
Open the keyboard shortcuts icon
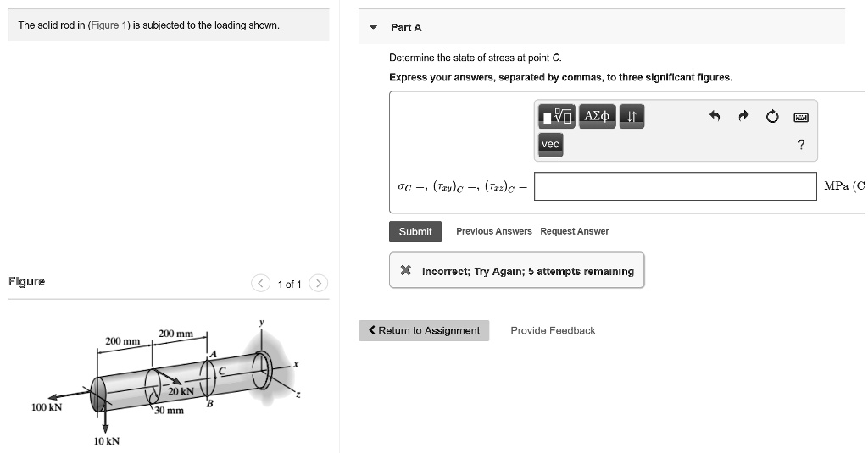(800, 117)
